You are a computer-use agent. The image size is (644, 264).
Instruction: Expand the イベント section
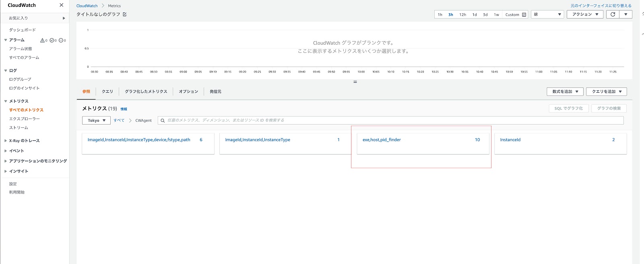pyautogui.click(x=6, y=151)
